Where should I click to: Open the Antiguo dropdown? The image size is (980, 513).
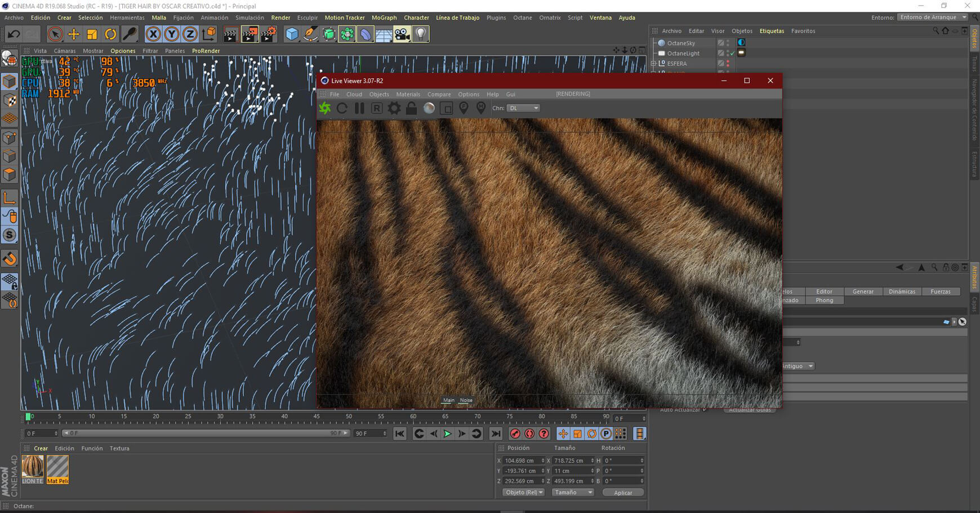(x=797, y=366)
